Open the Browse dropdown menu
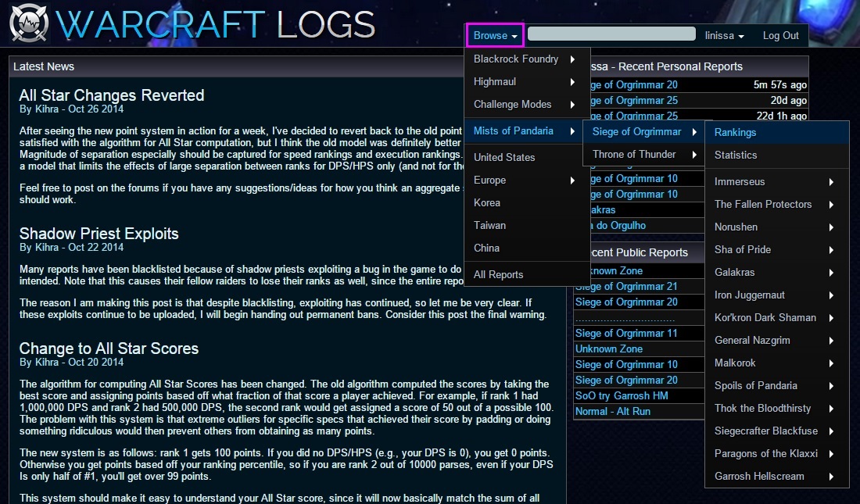The height and width of the screenshot is (504, 860). click(x=495, y=35)
